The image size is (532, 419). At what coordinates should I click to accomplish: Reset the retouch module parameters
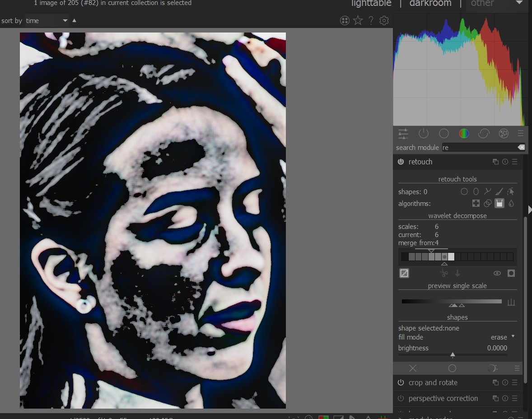[505, 162]
